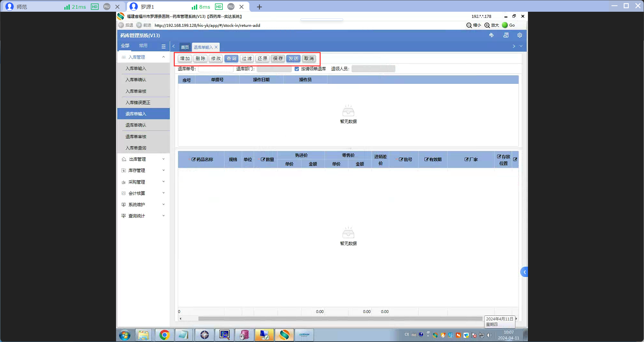The height and width of the screenshot is (342, 644).
Task: Add a new session tab with plus
Action: [259, 7]
